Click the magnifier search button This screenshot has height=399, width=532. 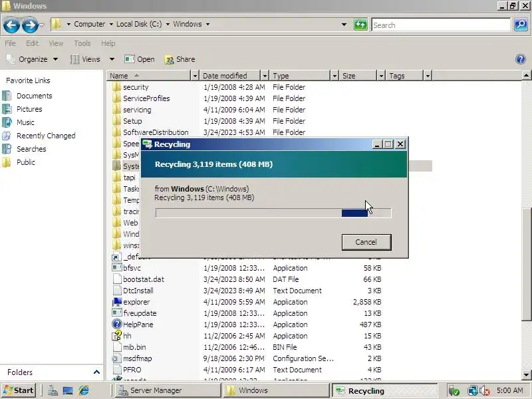click(x=521, y=25)
